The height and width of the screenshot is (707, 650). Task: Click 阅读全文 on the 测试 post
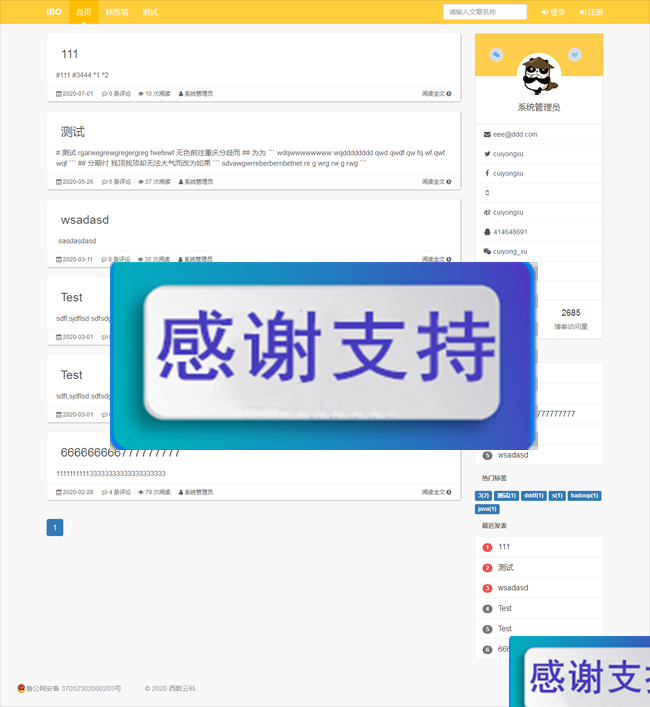(x=436, y=182)
